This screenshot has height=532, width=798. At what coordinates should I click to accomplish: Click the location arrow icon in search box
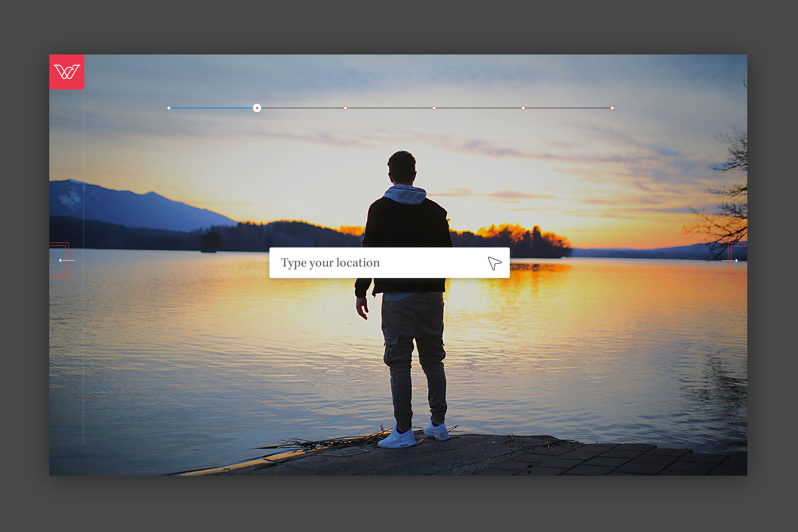[x=495, y=263]
